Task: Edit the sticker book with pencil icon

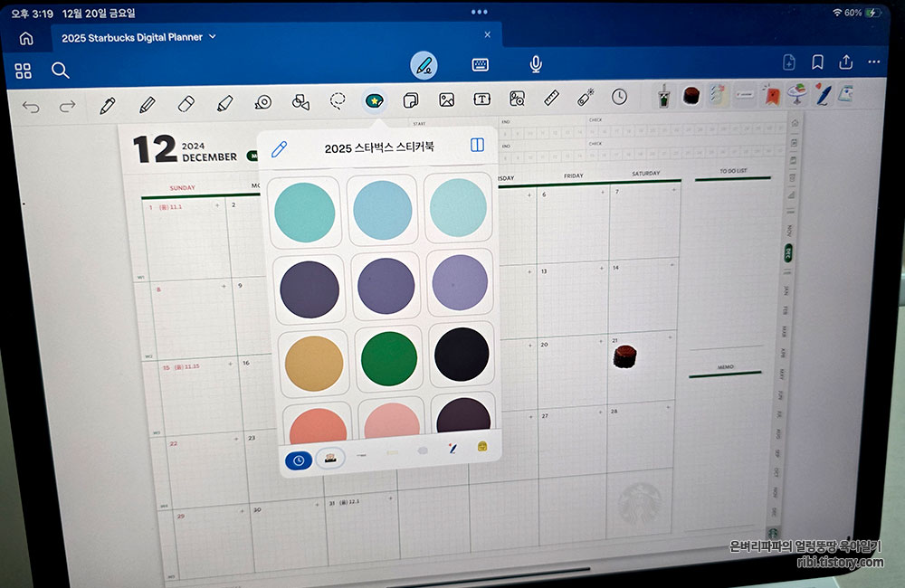Action: 280,149
